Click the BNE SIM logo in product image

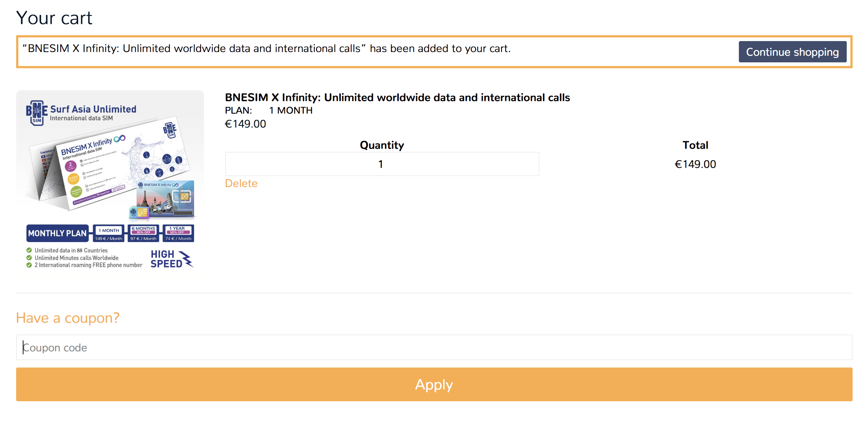(x=37, y=113)
